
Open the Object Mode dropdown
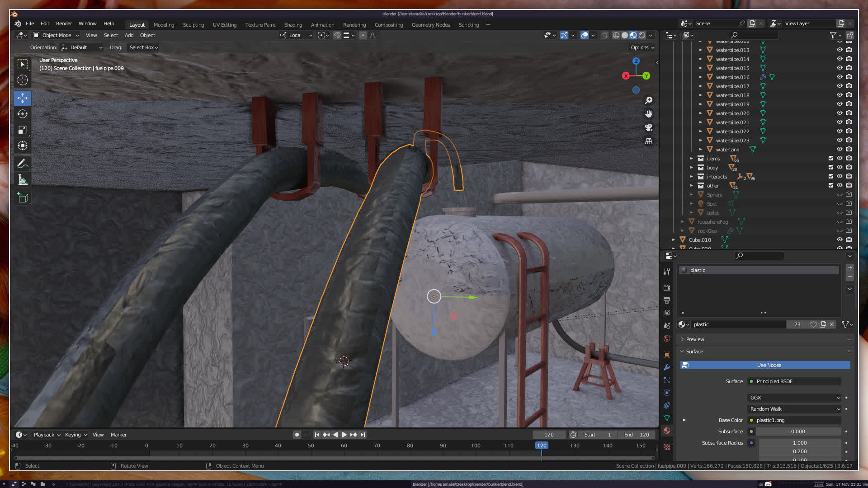(56, 35)
